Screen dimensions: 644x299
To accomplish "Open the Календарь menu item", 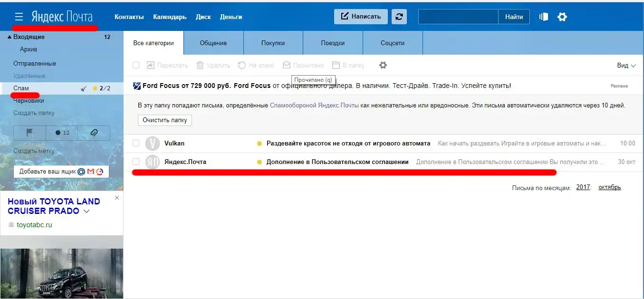I will [170, 17].
